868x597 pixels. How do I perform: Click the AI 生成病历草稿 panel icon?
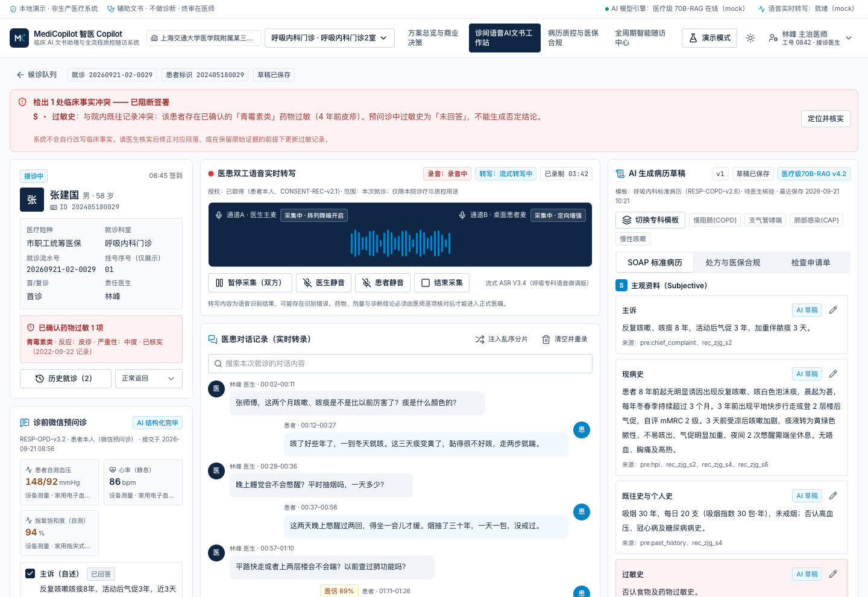click(x=620, y=174)
